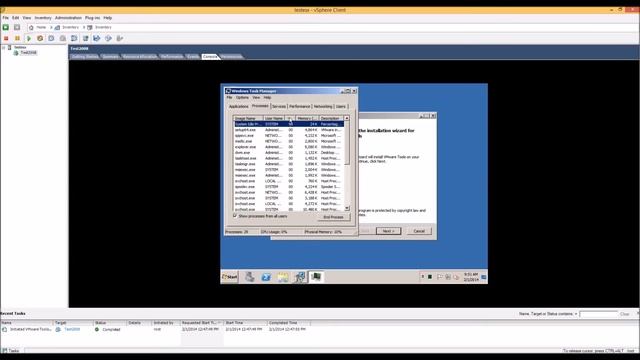The width and height of the screenshot is (640, 360).
Task: Switch to the Permissions tab
Action: 231,57
